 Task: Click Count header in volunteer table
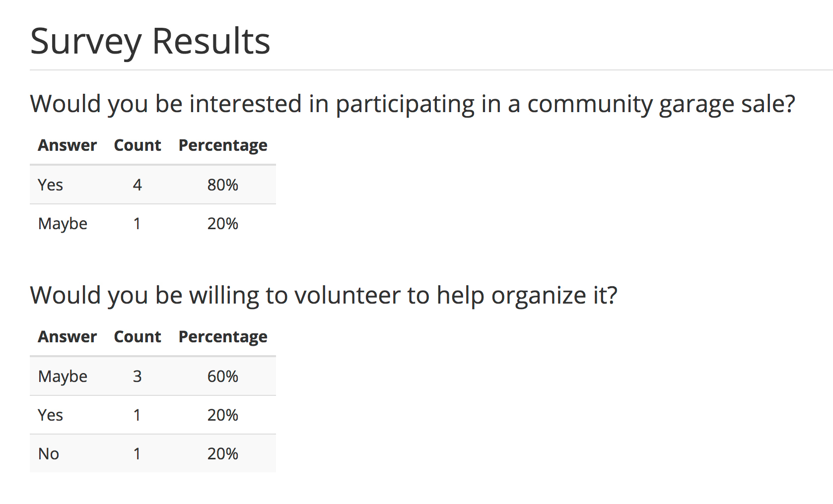click(138, 337)
